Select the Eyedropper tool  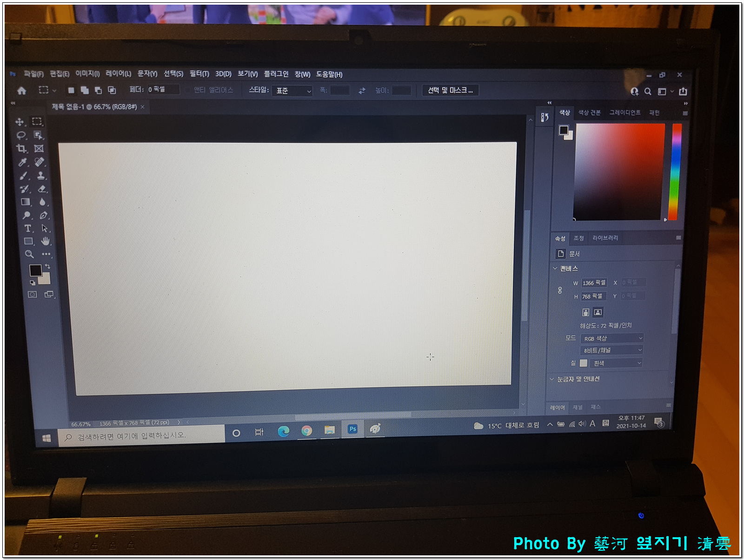click(x=22, y=162)
